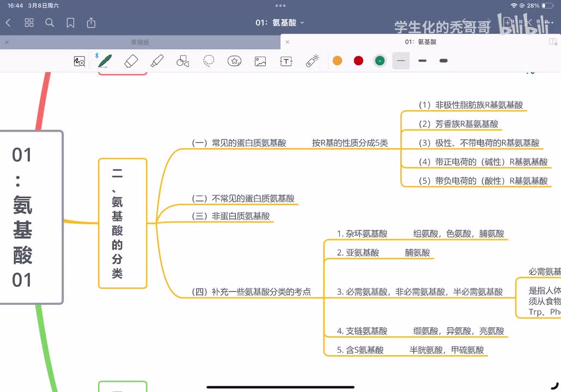Tap (一) 常见的蛋白质氨基酸
The height and width of the screenshot is (392, 561).
click(x=239, y=143)
